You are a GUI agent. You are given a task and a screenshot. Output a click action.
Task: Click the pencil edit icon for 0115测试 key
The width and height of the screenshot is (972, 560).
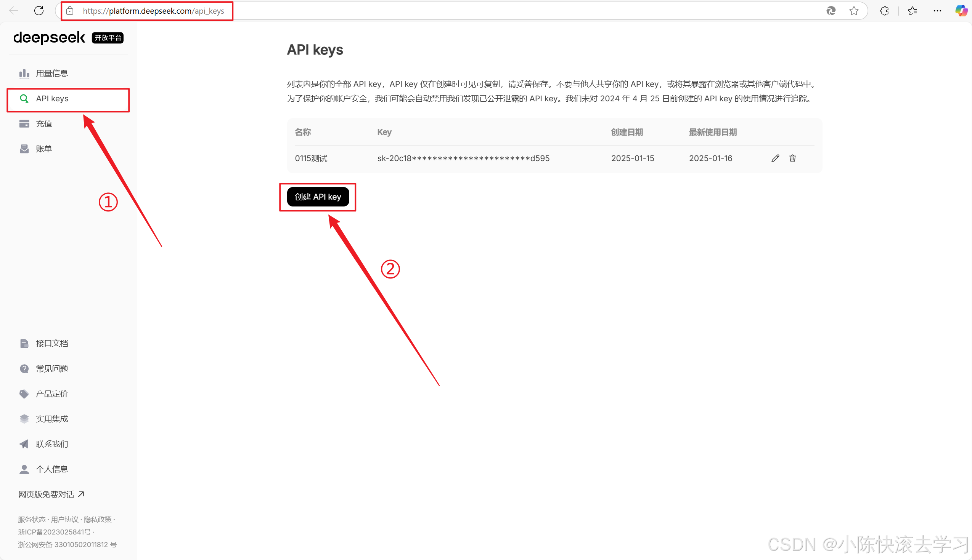[x=775, y=158]
